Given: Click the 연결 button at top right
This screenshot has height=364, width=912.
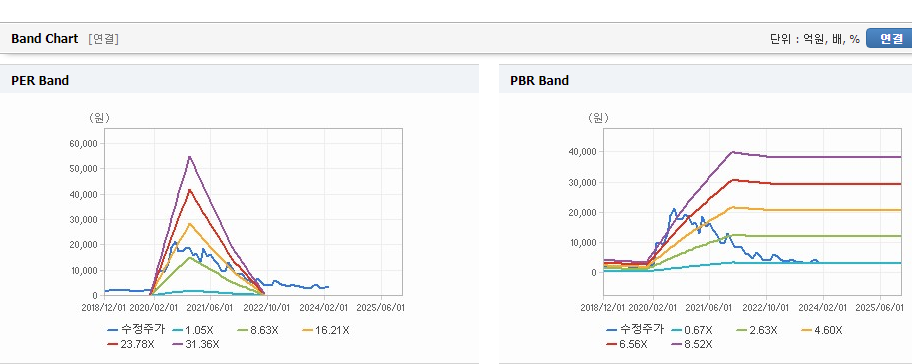Looking at the screenshot, I should point(889,39).
